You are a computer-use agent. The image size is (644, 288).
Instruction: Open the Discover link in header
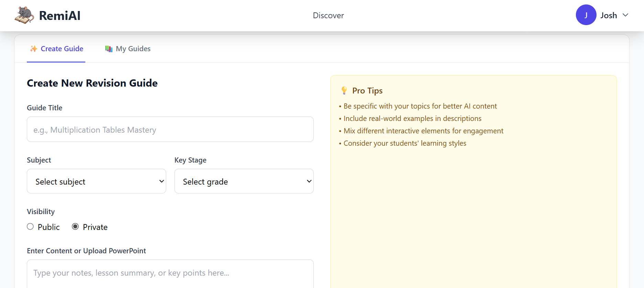coord(328,15)
